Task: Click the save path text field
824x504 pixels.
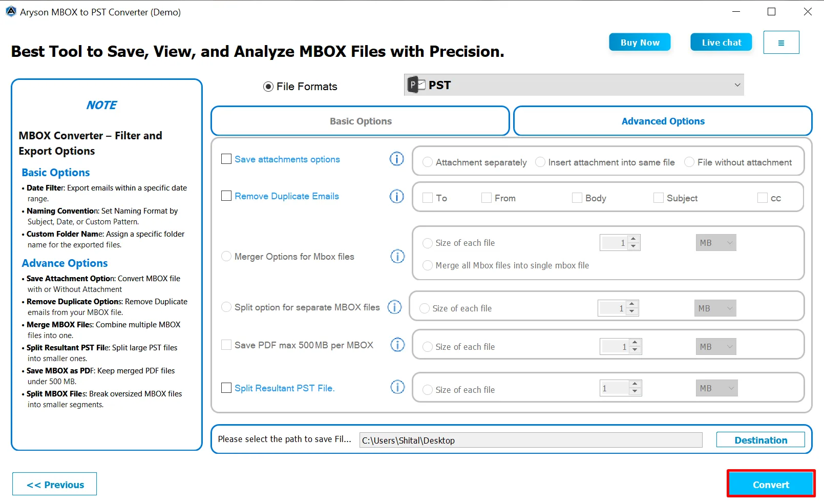Action: coord(531,440)
